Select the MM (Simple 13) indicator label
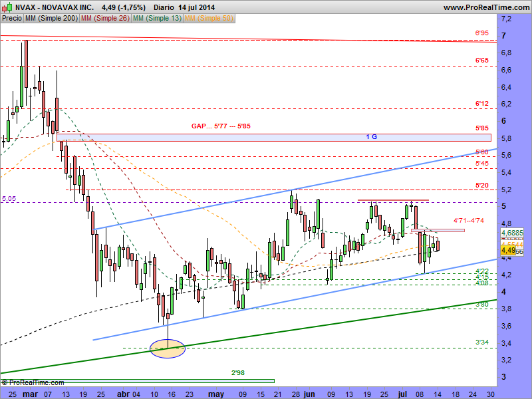 pos(157,19)
